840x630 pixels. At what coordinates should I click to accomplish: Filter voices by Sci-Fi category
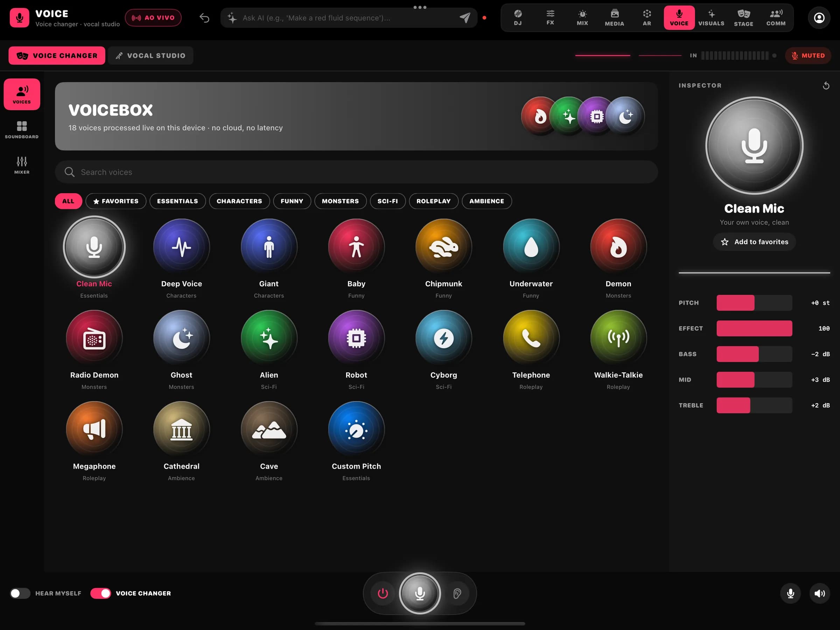click(x=388, y=201)
